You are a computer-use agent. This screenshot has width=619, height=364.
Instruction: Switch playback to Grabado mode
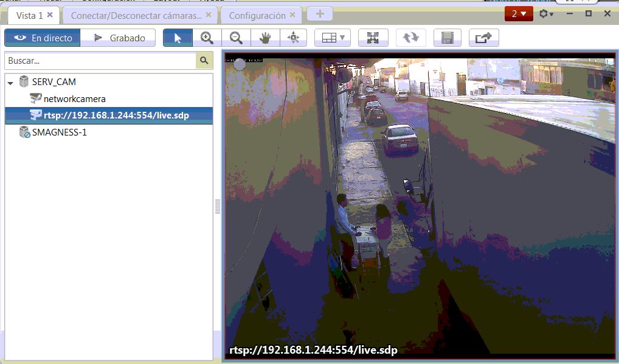[119, 37]
